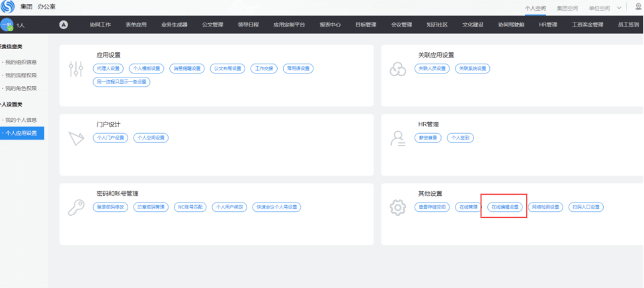Open the 应用定制平台 menu

point(289,24)
